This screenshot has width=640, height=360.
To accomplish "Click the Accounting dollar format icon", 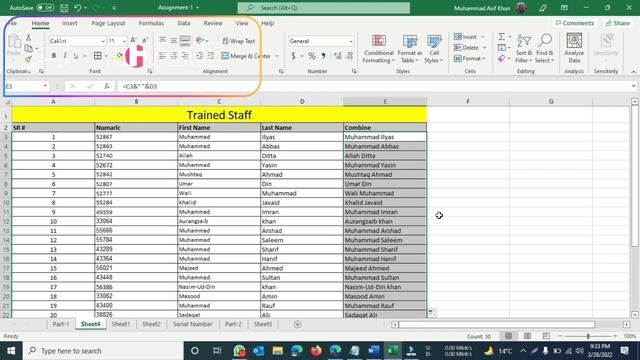I will (293, 56).
